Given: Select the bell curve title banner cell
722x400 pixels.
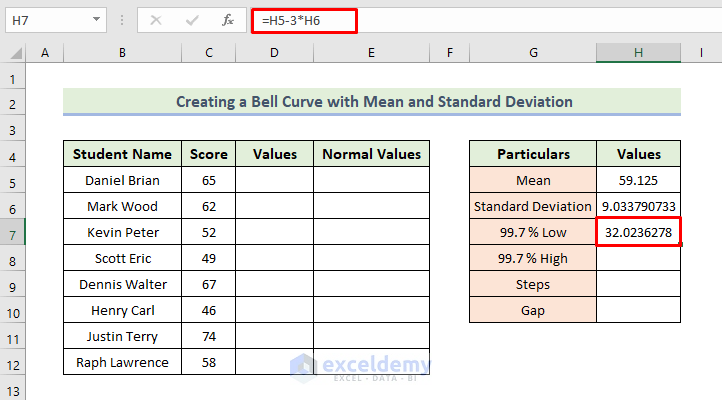Looking at the screenshot, I should pos(371,101).
